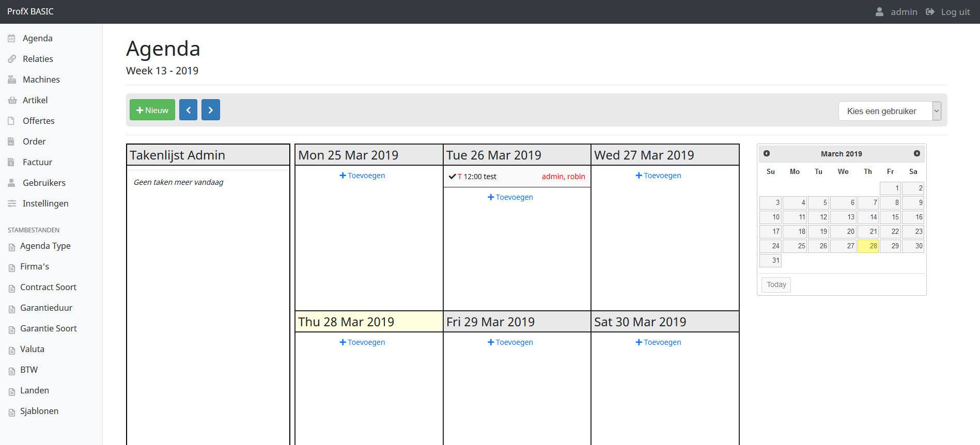Screen dimensions: 980x445
Task: Select day 1 in mini calendar
Action: point(890,188)
